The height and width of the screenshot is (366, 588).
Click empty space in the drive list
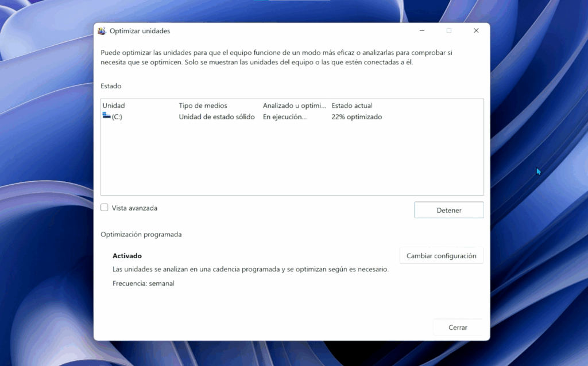click(x=292, y=161)
